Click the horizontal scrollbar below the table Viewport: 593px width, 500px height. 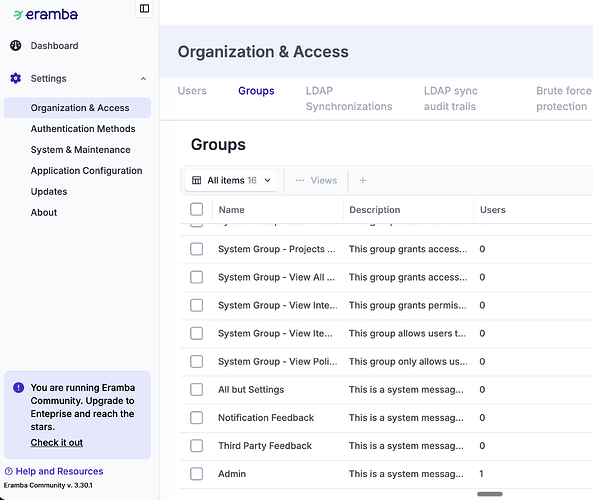(490, 494)
